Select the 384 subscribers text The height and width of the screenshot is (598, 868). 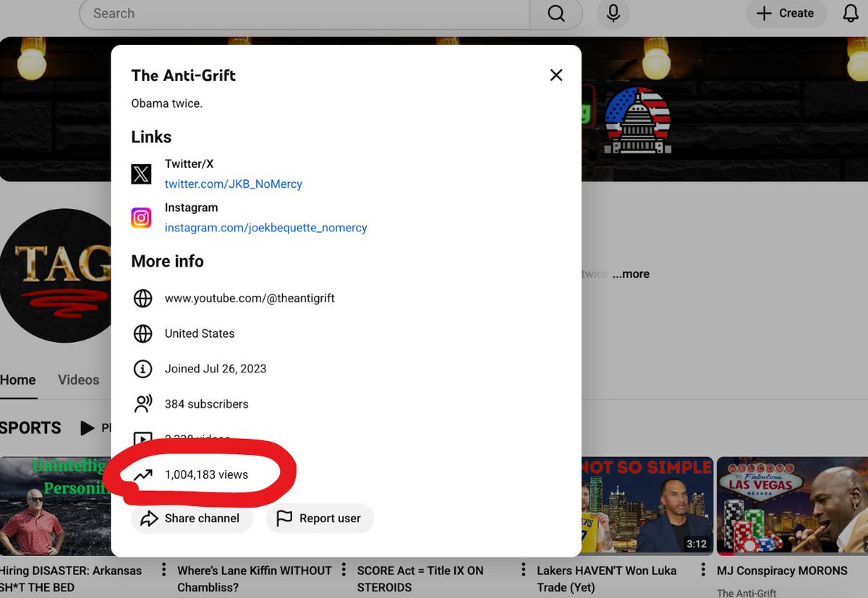click(x=206, y=404)
